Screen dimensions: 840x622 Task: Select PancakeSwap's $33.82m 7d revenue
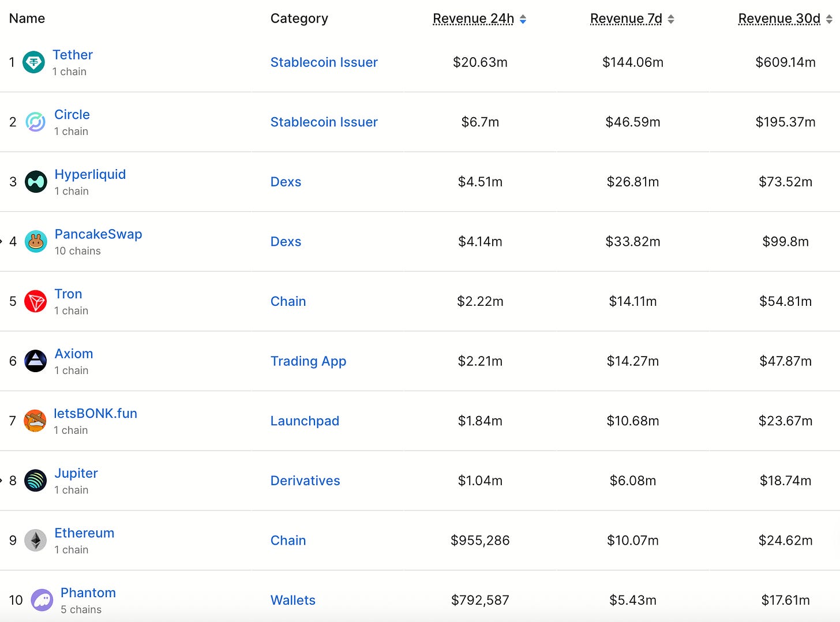pyautogui.click(x=633, y=241)
